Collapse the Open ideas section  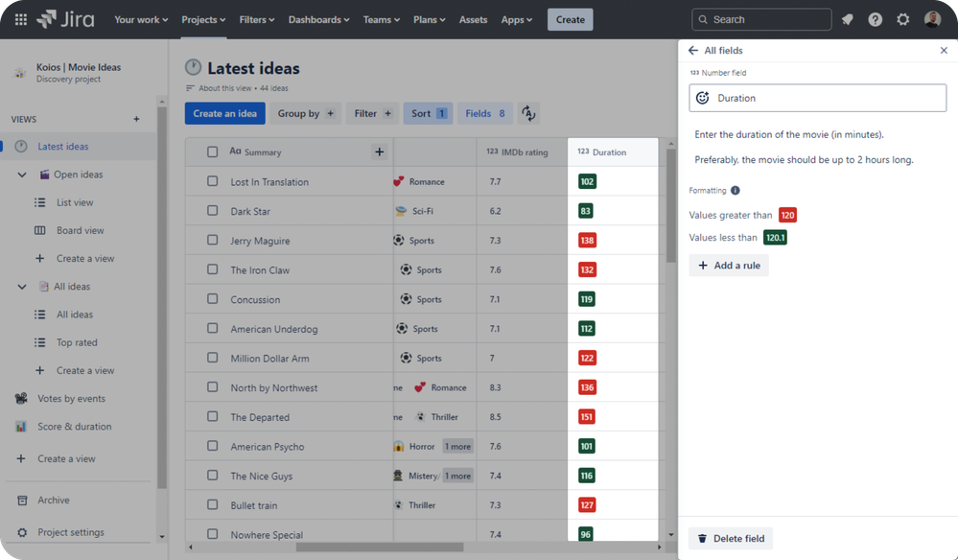pyautogui.click(x=22, y=175)
